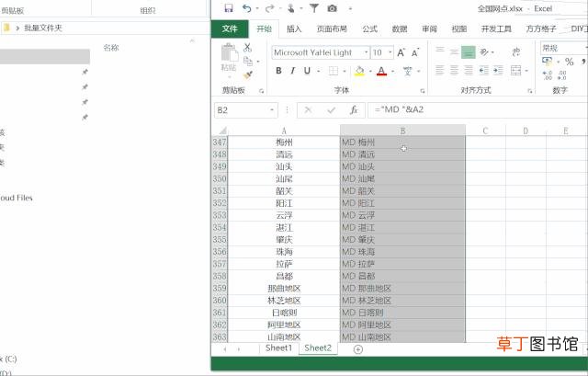Undo the last action

pyautogui.click(x=247, y=8)
